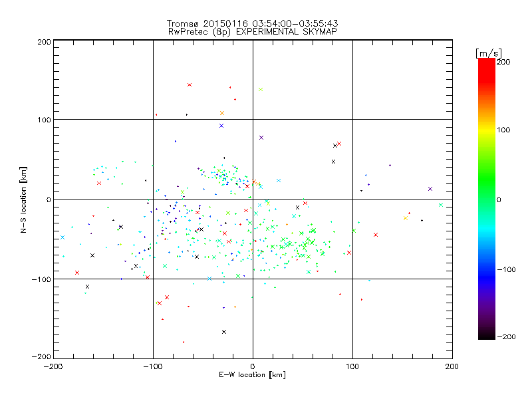Click the rainbow velocity color bar
Viewport: 532px width, 399px height.
click(x=487, y=199)
